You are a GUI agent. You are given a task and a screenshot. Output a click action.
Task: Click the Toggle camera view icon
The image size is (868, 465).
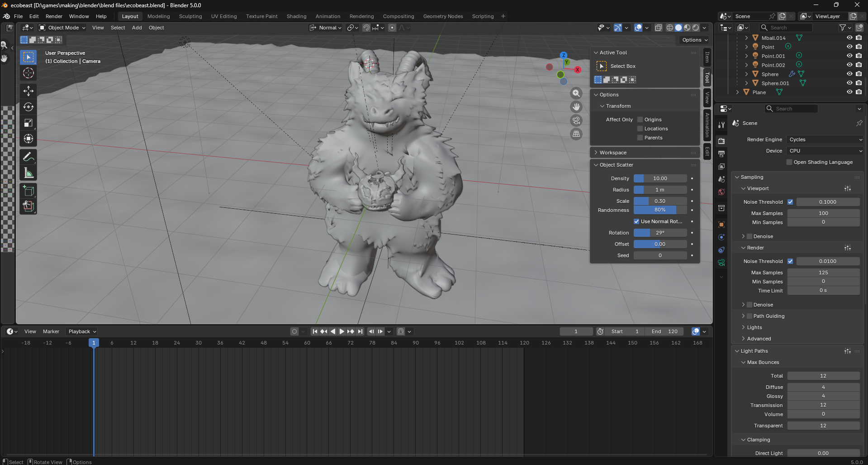tap(576, 120)
